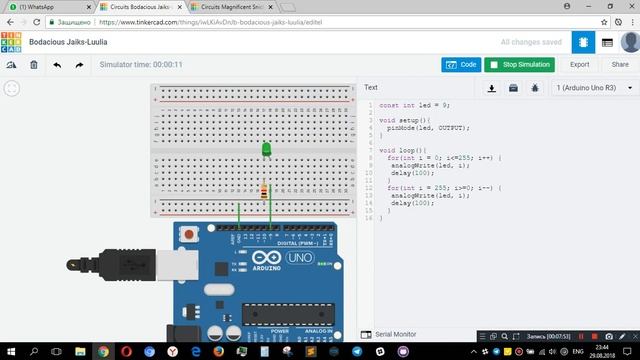Select the resistor on the breadboard
This screenshot has width=640, height=360.
[264, 191]
